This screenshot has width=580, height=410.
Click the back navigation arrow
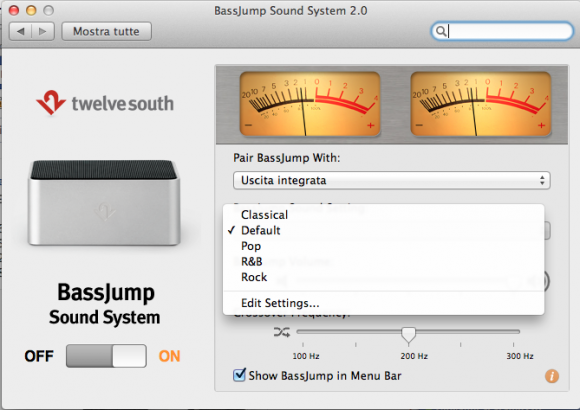coord(20,31)
